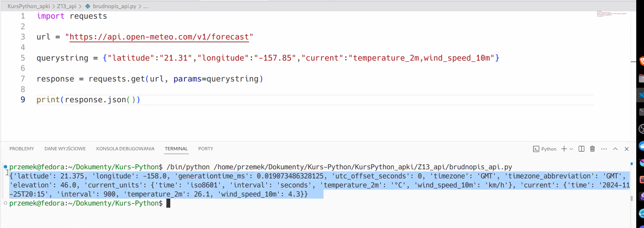Click the "temperature_2m,wind_speed_10m" string
Image resolution: width=644 pixels, height=228 pixels.
(x=422, y=58)
